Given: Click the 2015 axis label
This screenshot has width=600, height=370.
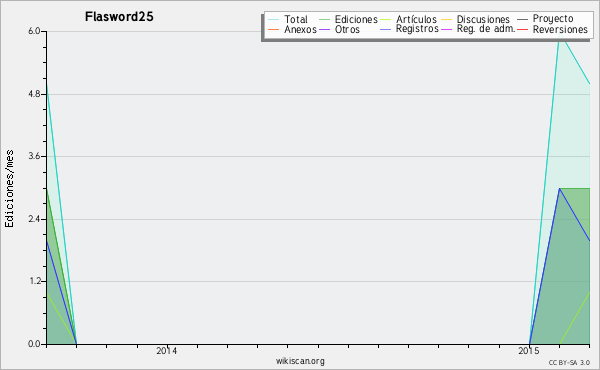Looking at the screenshot, I should coord(528,350).
